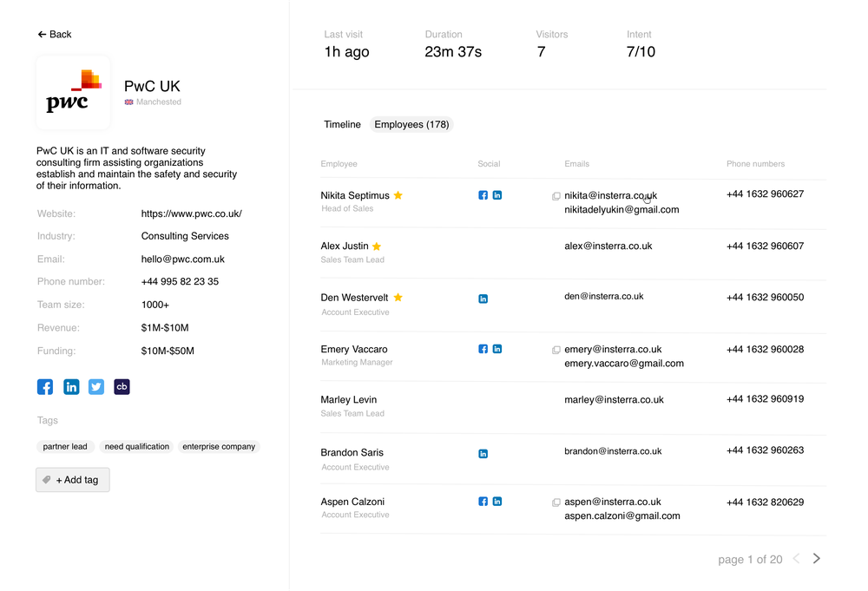Open Nikita Septimus's Facebook profile icon
The height and width of the screenshot is (591, 868).
[483, 195]
